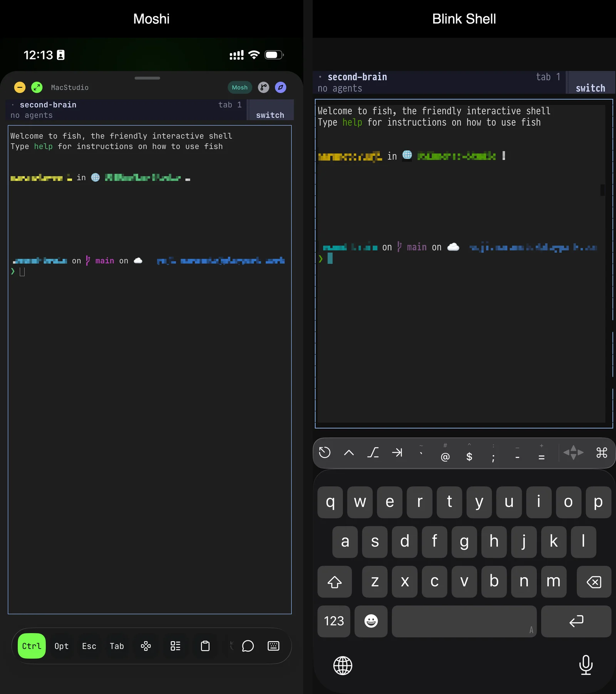This screenshot has height=694, width=616.
Task: Tap the backtick key in Blink toolbar
Action: 421,453
